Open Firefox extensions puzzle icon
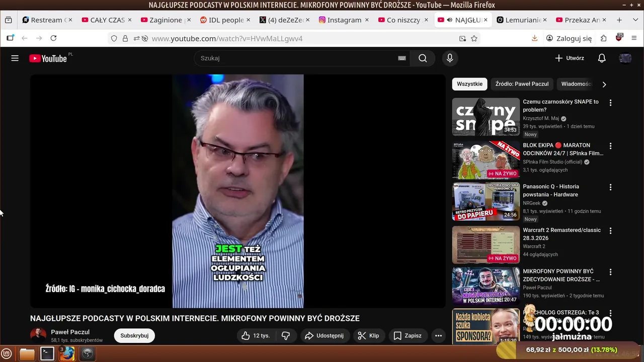The image size is (644, 362). coord(604,38)
